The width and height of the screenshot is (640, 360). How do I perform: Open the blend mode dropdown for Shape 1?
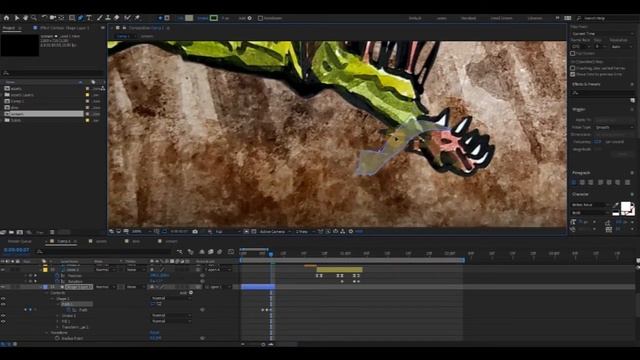coord(170,298)
